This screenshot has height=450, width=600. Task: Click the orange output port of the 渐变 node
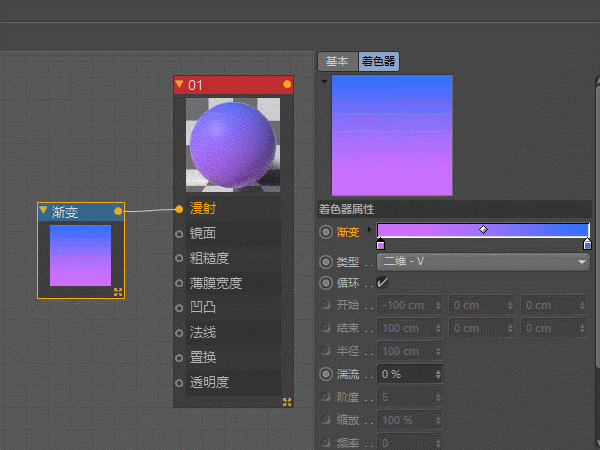118,211
